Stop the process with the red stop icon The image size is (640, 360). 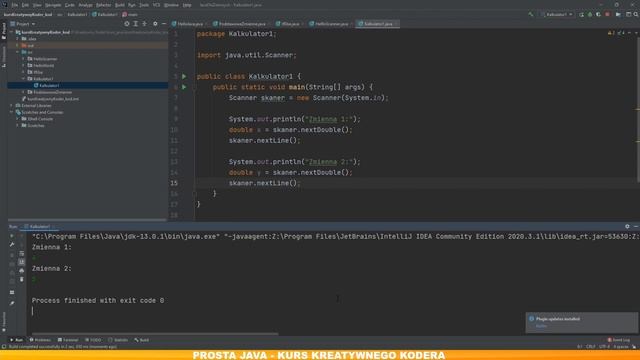[x=607, y=14]
